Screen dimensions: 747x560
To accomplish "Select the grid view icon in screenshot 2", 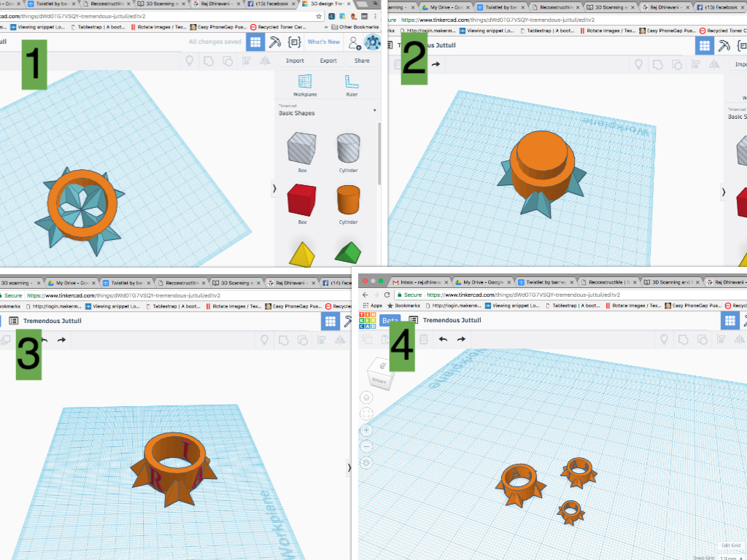I will [x=705, y=46].
